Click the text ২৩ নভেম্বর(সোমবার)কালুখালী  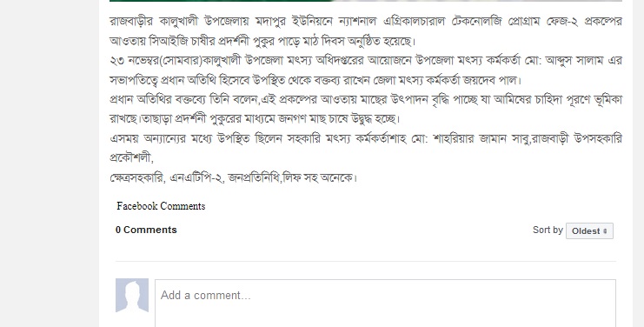pyautogui.click(x=176, y=60)
